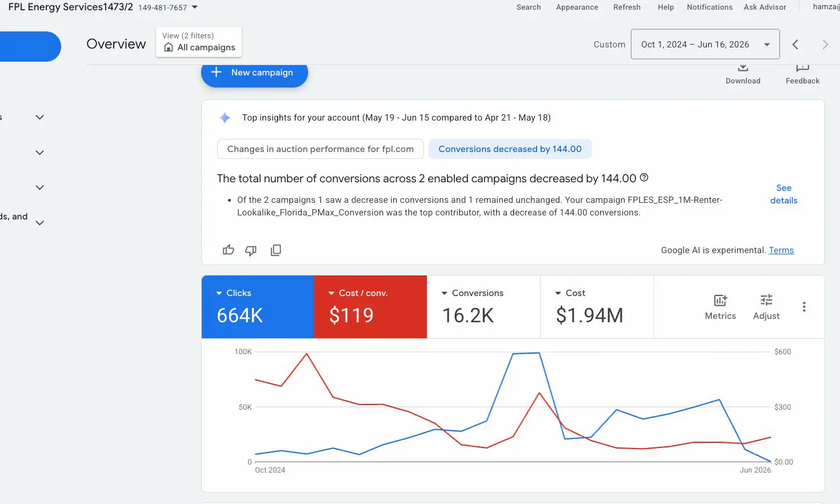Click the account ID 149-481-7657

tap(162, 8)
